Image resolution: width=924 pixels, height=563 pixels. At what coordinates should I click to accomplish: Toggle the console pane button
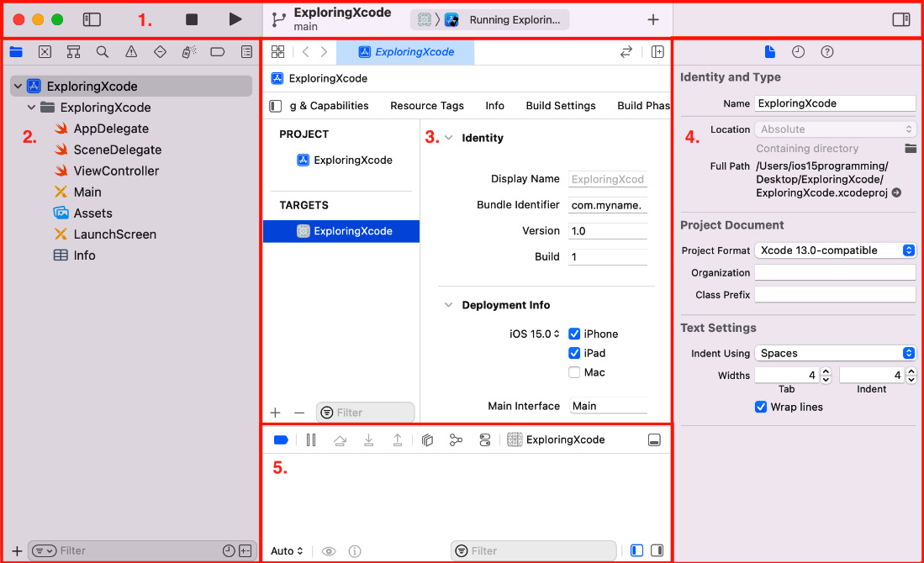coord(657,550)
